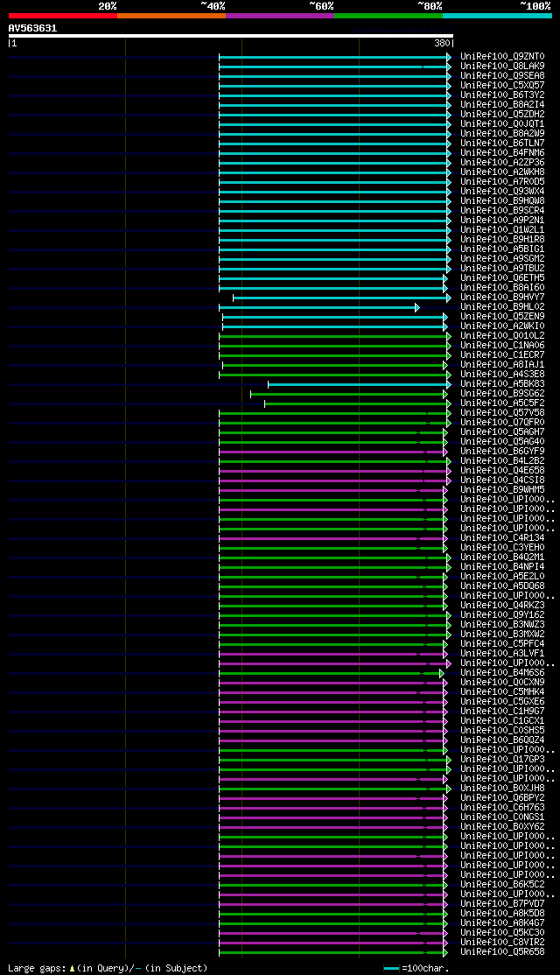Screen dimensions: 560x975
Task: Select the UniRef100_B6TLN7 label
Action: pyautogui.click(x=503, y=143)
